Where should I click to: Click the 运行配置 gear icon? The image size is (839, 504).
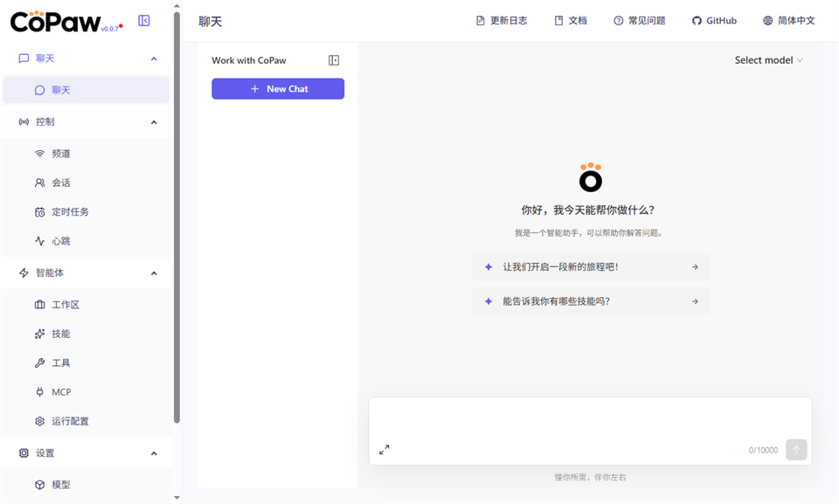coord(39,421)
